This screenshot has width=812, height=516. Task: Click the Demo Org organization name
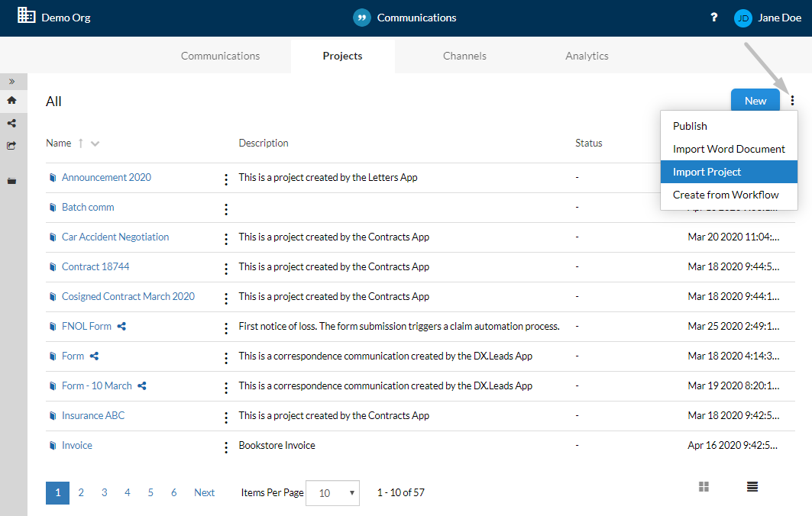point(66,18)
